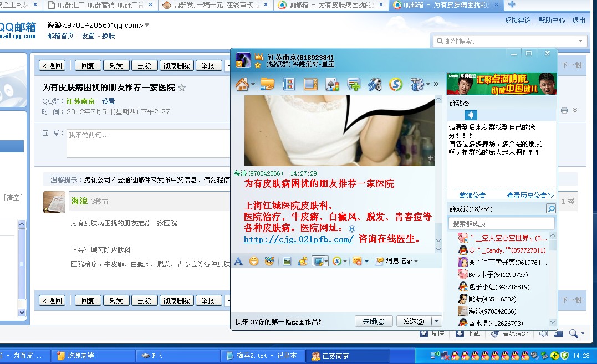Expand the mail search combo box arrow

(579, 40)
